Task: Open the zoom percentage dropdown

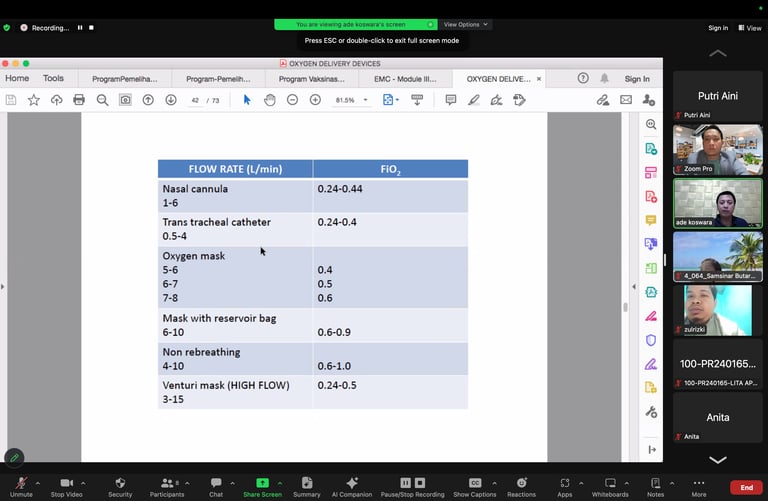Action: [365, 100]
